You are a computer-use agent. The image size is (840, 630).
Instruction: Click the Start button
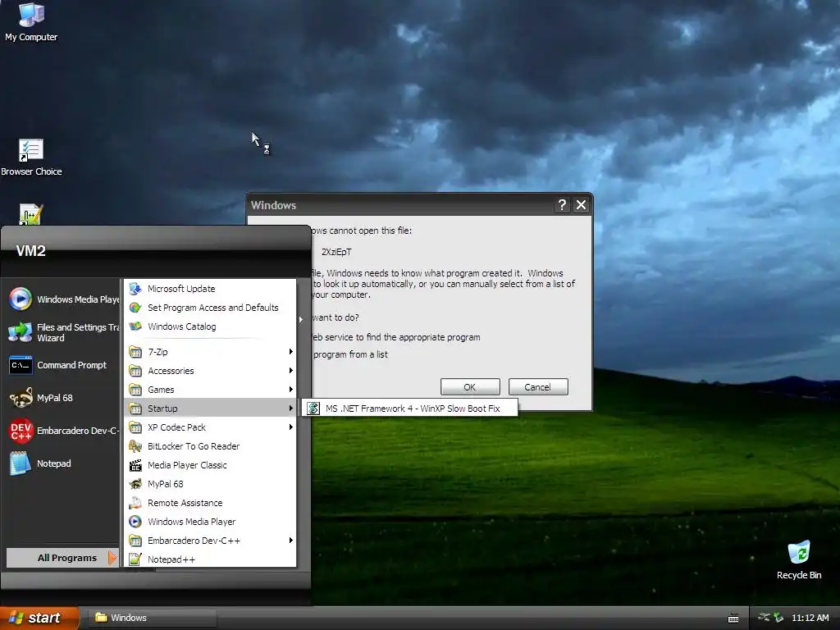point(39,618)
